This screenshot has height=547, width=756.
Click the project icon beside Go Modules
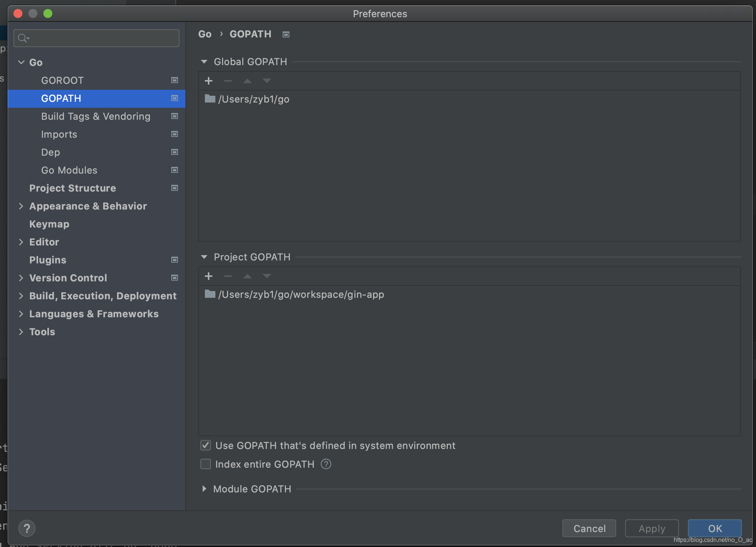click(x=174, y=170)
